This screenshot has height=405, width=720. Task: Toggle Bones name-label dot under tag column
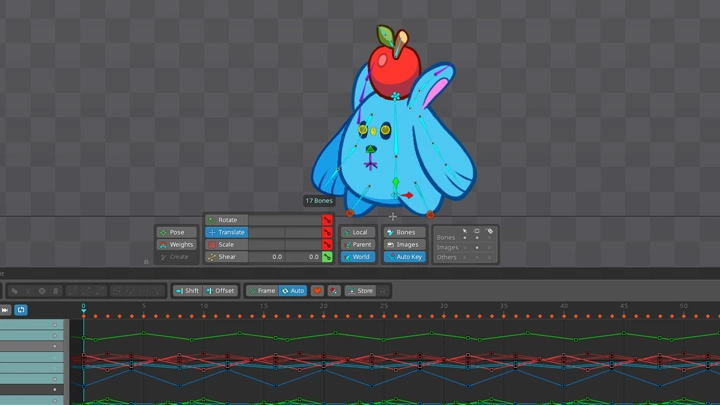pyautogui.click(x=489, y=238)
